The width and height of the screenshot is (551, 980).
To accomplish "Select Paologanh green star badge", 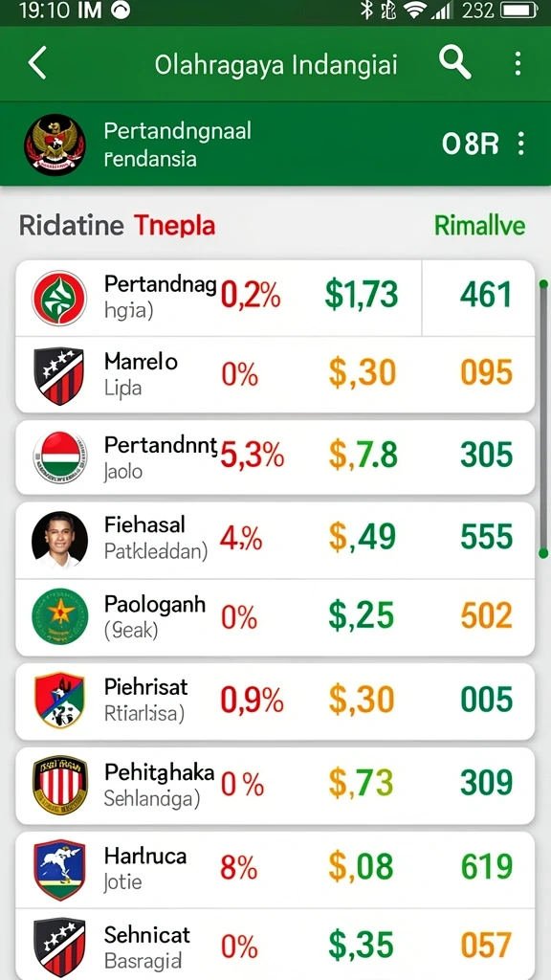I will click(x=60, y=616).
